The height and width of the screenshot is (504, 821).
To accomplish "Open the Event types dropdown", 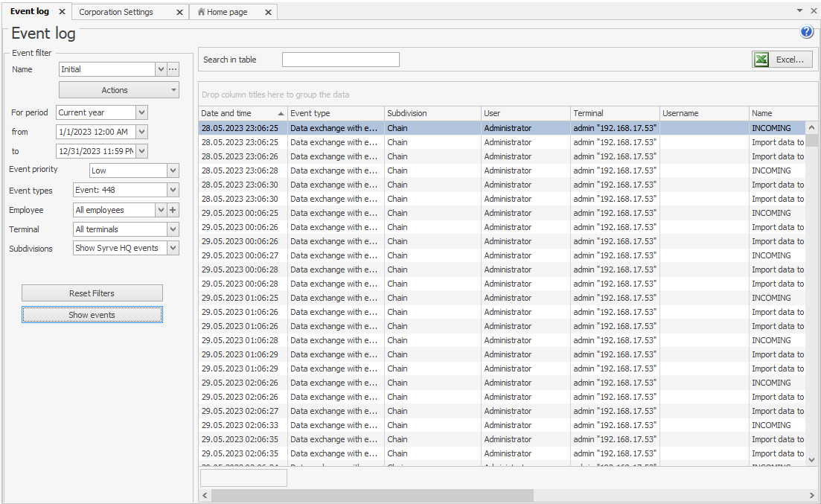I will pos(173,190).
